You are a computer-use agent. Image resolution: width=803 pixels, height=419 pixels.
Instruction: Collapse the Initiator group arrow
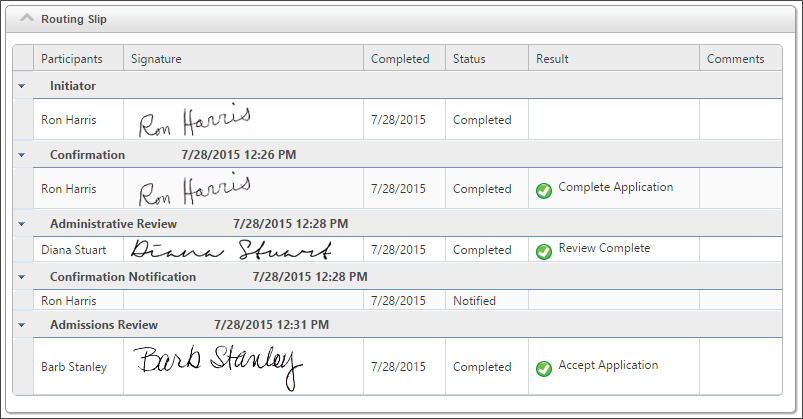22,87
